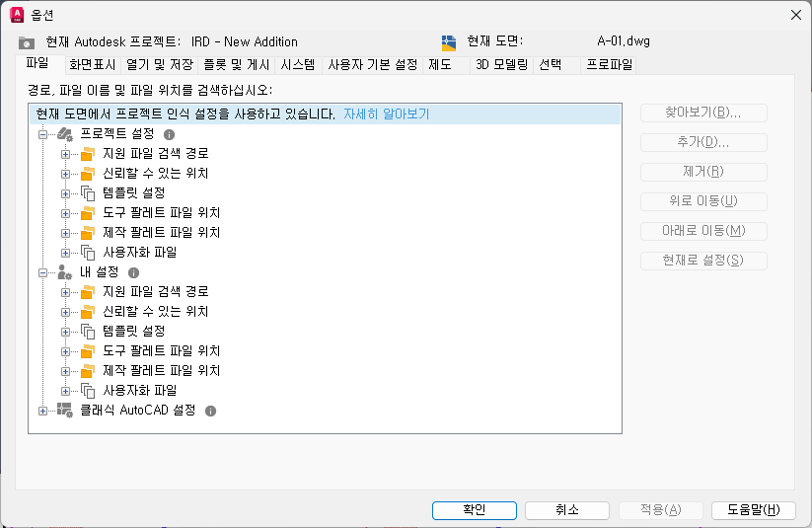Click the 현재로 설정(S) button
The image size is (812, 528).
tap(703, 261)
